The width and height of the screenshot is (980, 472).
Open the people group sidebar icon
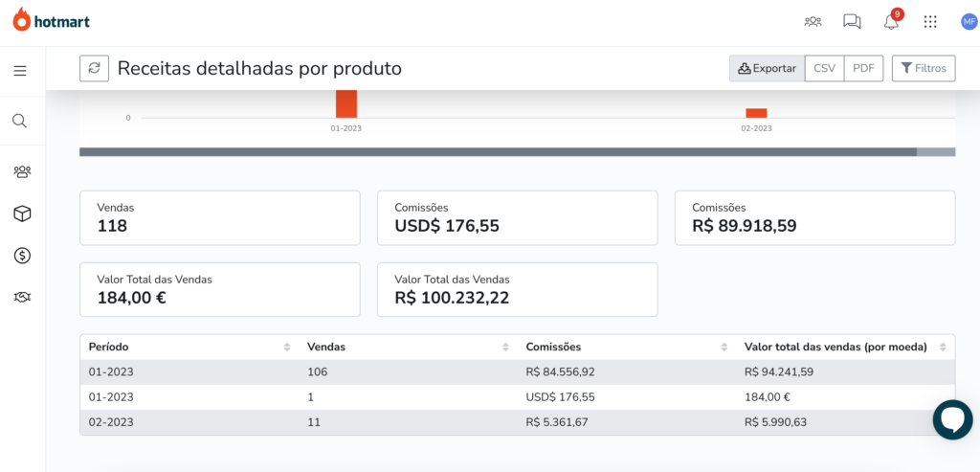(23, 171)
